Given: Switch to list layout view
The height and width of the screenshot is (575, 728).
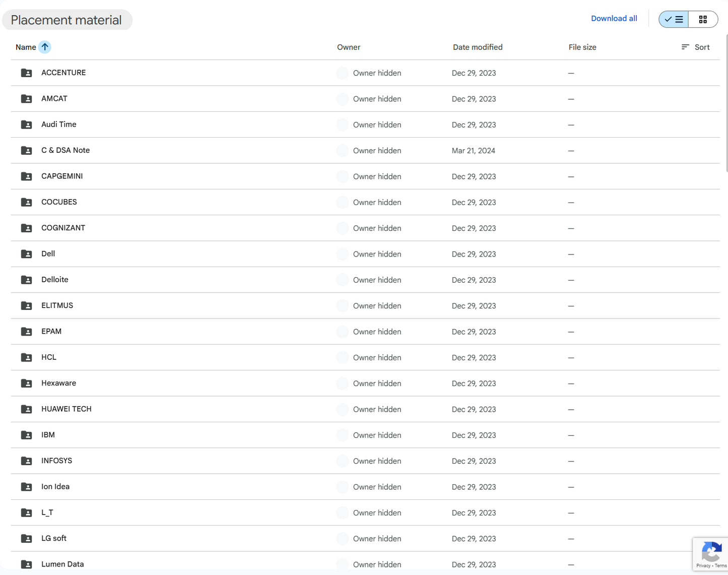Looking at the screenshot, I should tap(674, 20).
